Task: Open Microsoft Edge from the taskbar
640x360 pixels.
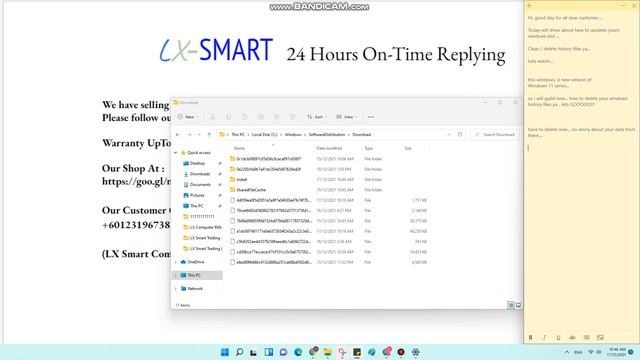Action: (298, 352)
